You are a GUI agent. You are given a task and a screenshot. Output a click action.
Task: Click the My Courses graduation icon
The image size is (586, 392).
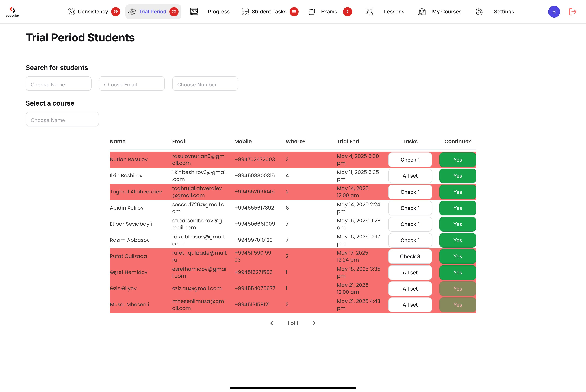(x=422, y=12)
